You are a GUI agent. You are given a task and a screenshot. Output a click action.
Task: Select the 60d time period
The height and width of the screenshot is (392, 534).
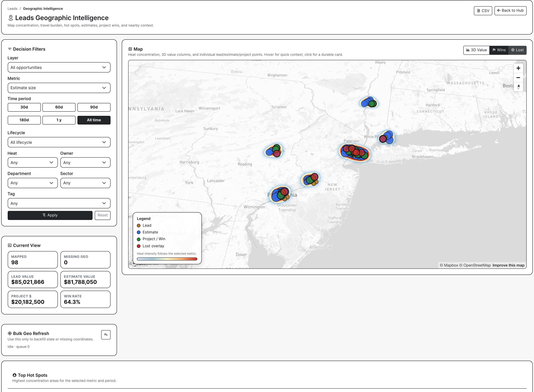click(x=59, y=107)
